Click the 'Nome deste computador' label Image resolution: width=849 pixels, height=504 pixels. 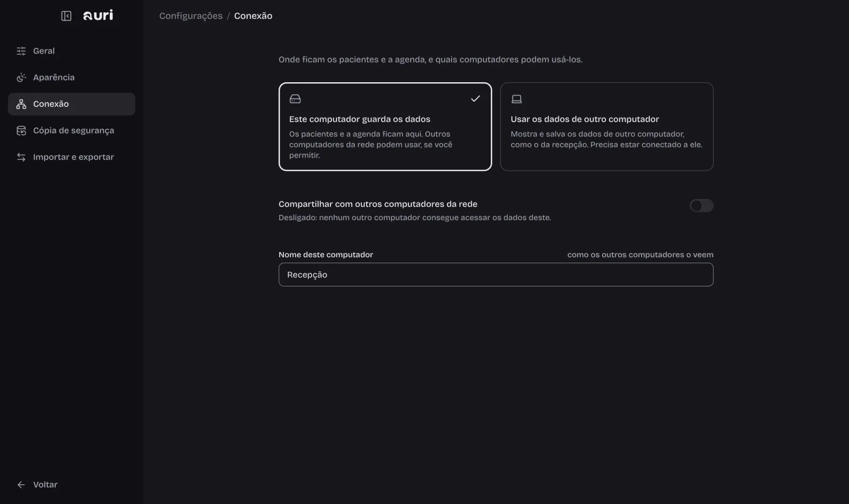pyautogui.click(x=326, y=255)
